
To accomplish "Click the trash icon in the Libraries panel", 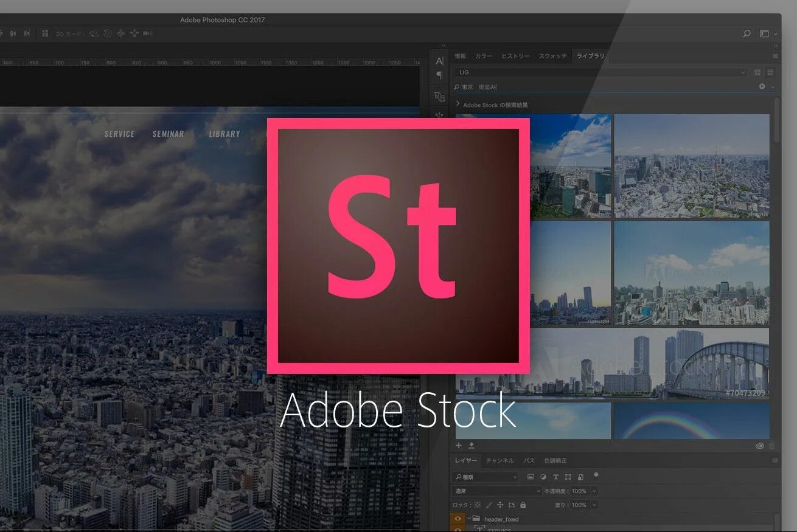I will [x=772, y=446].
